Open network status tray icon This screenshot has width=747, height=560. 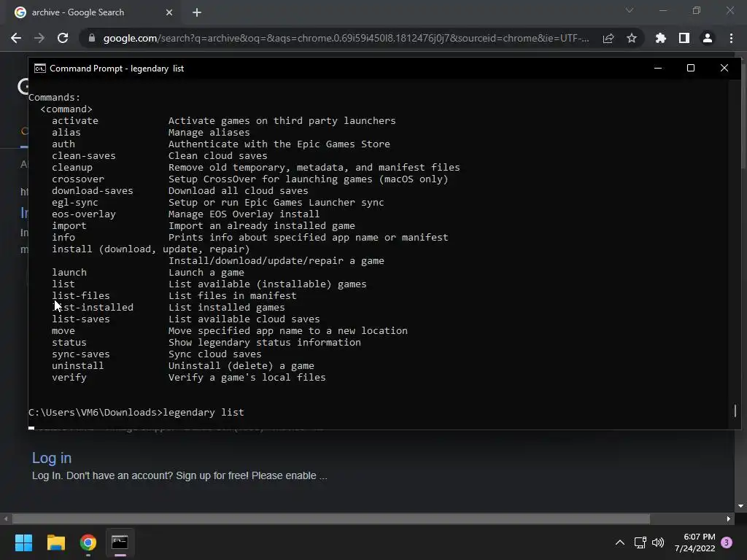pyautogui.click(x=640, y=542)
